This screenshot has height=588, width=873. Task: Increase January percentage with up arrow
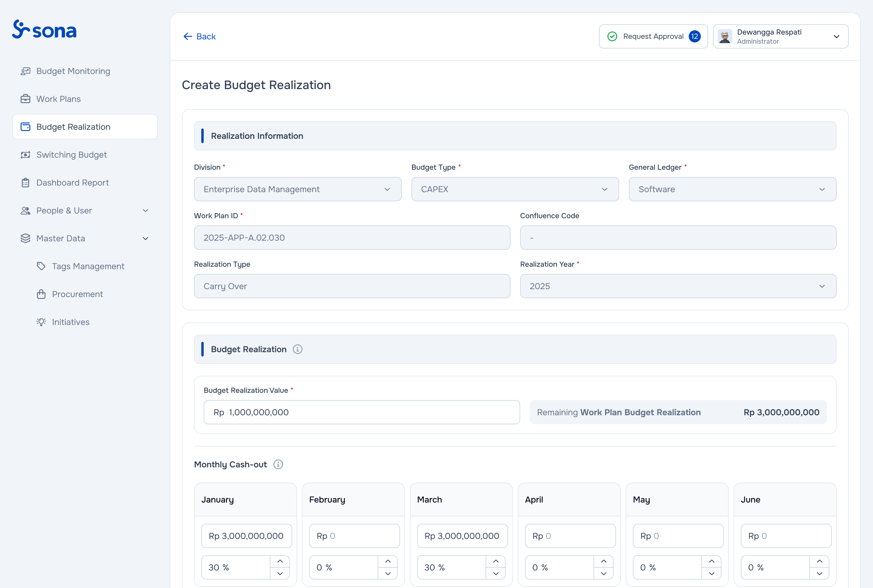pos(280,561)
